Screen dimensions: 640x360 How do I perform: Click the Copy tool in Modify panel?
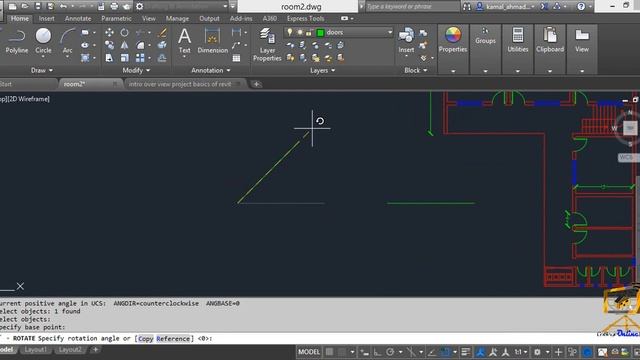[x=109, y=45]
